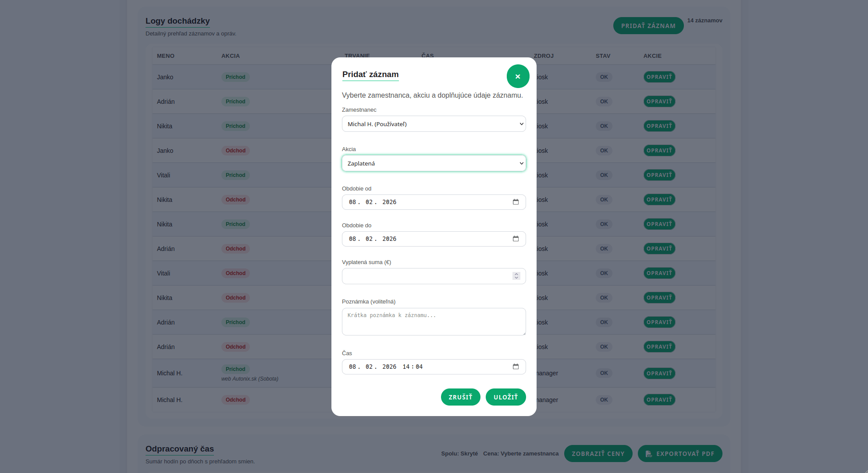Click the Zobraziť ceny button
868x473 pixels.
click(598, 454)
